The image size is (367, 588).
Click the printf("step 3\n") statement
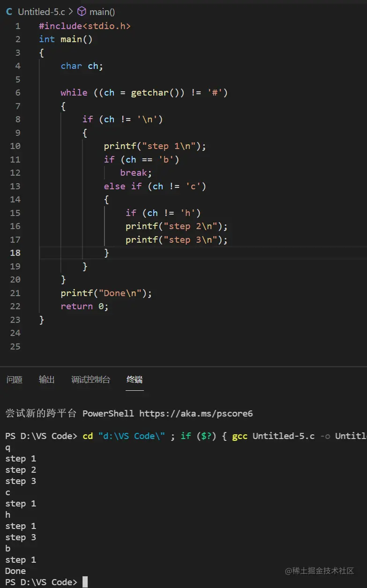coord(177,240)
